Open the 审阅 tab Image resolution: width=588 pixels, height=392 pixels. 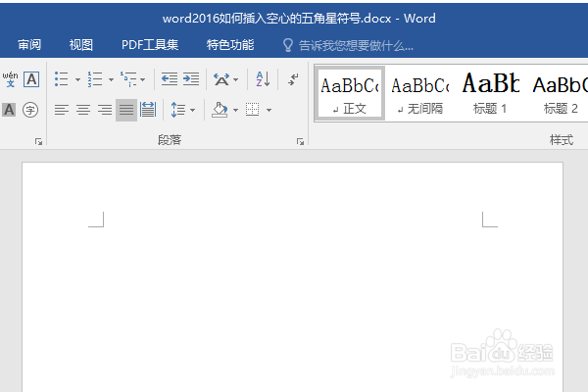point(29,45)
